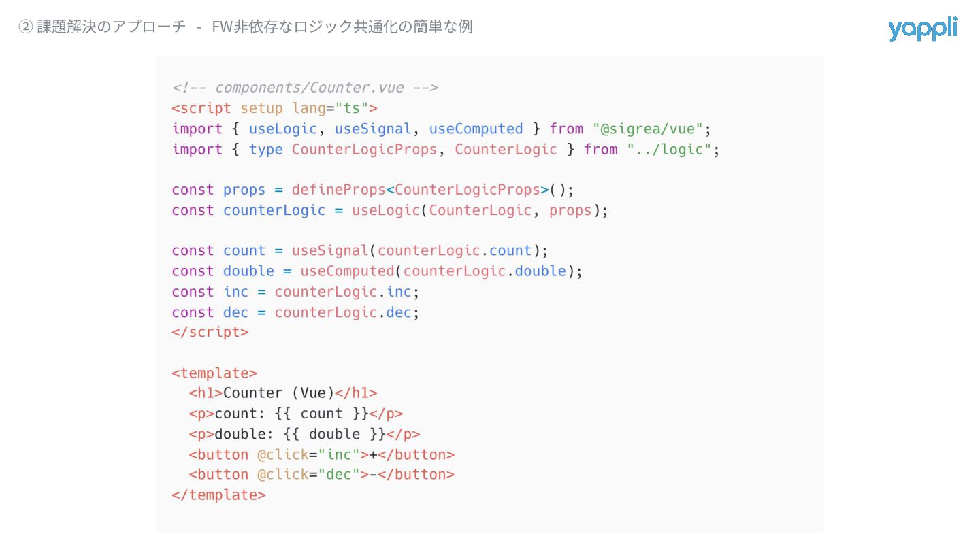Click the "const inc = counterLogic.inc;" line
This screenshot has height=551, width=980.
pos(296,292)
